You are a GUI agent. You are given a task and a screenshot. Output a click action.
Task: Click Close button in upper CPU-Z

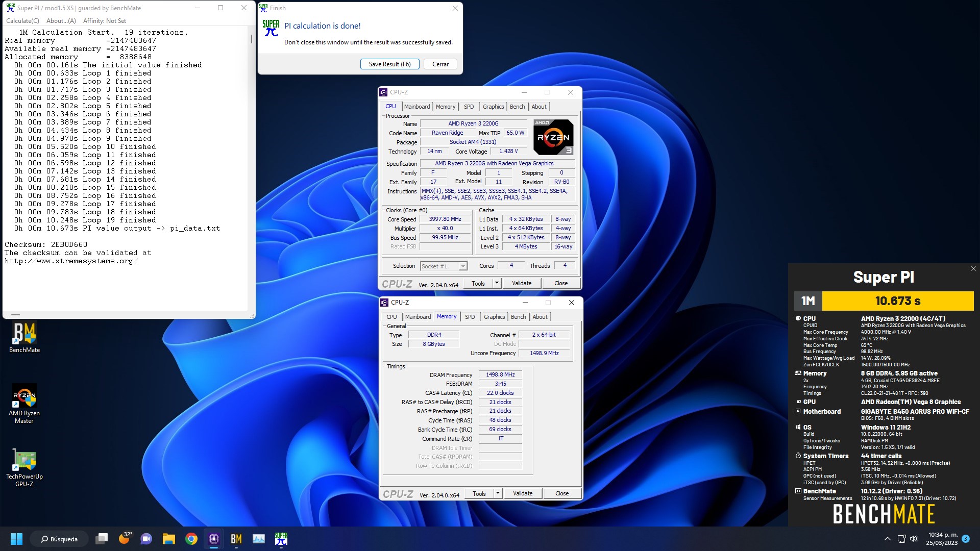pos(561,283)
